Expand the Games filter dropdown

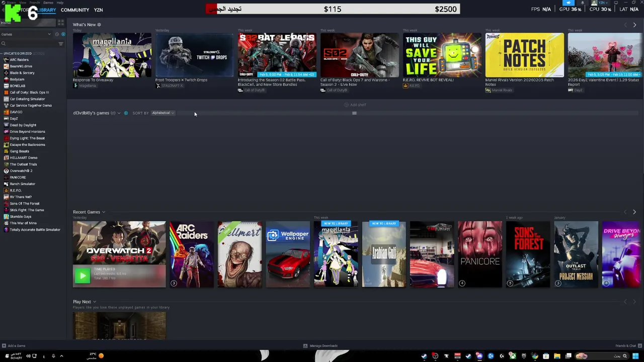26,34
